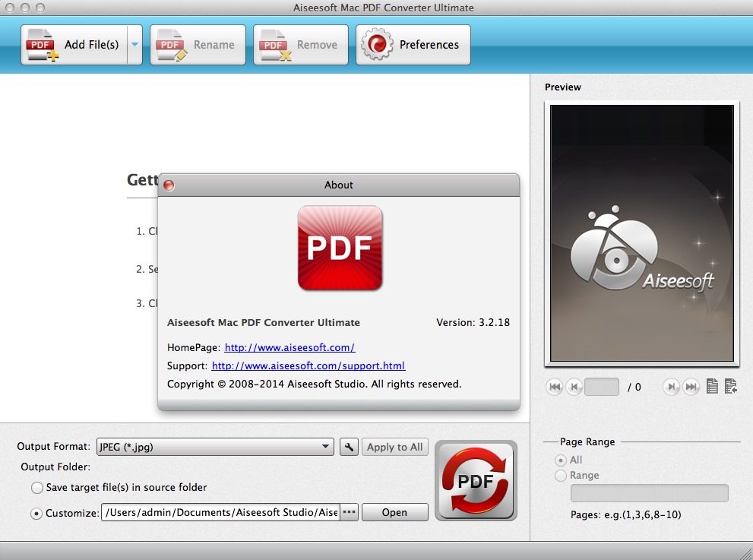
Task: Click the Remove toolbar button
Action: pyautogui.click(x=301, y=45)
